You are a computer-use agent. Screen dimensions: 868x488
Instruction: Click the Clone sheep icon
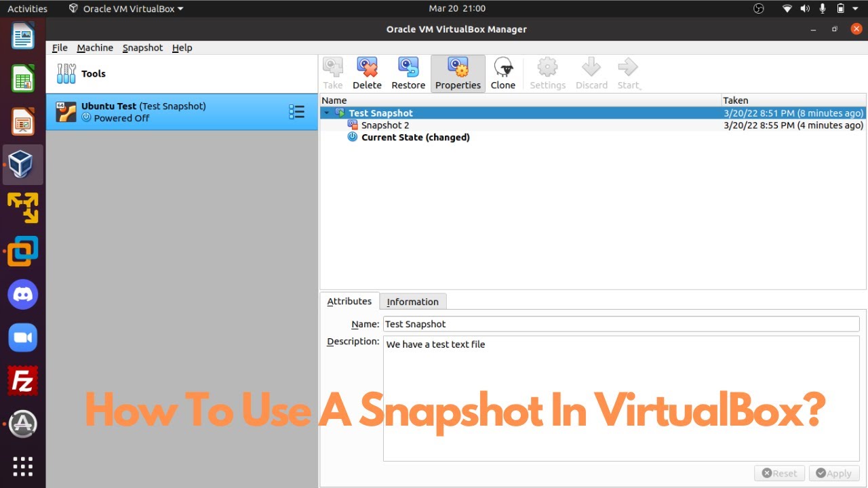pos(503,68)
